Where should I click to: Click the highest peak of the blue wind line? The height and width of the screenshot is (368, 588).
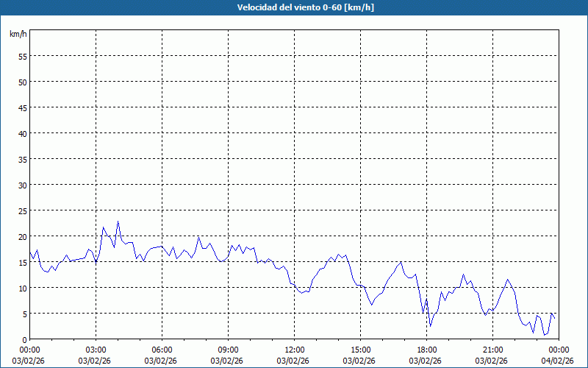[x=118, y=222]
